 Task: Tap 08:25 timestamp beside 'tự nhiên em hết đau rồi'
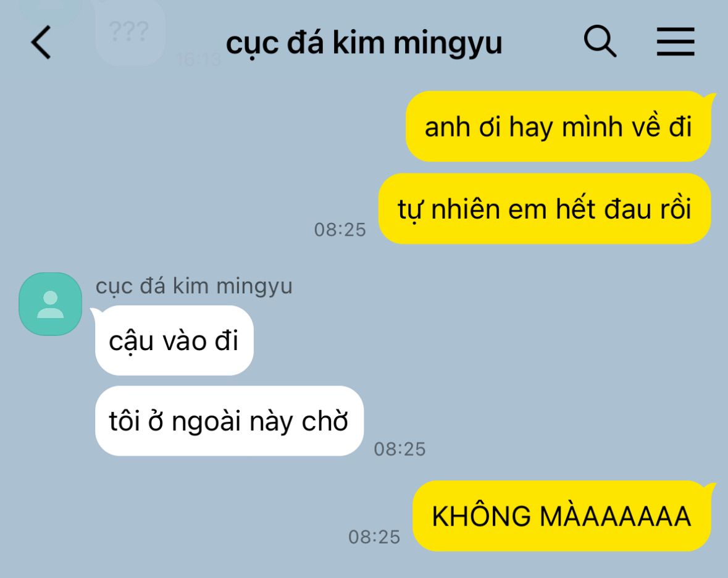tap(340, 230)
